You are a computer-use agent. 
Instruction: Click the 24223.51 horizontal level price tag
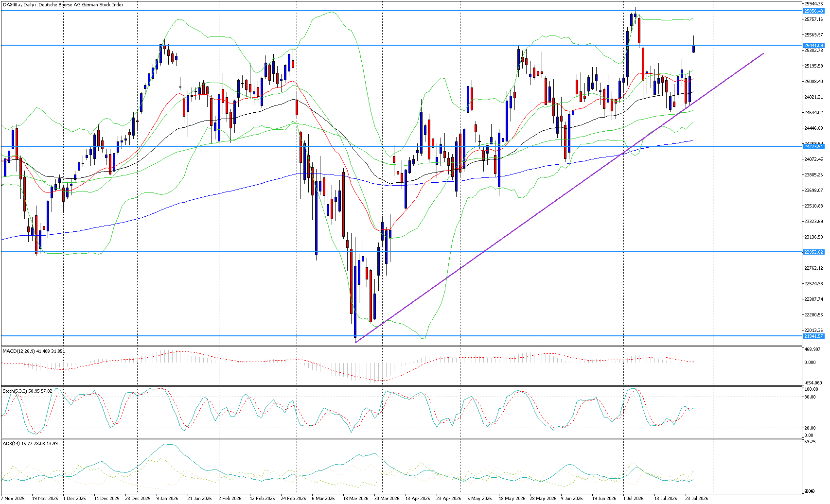(x=813, y=146)
